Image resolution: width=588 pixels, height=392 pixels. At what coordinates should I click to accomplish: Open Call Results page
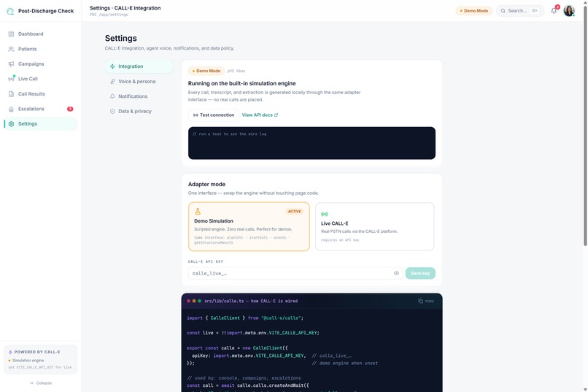(x=40, y=93)
